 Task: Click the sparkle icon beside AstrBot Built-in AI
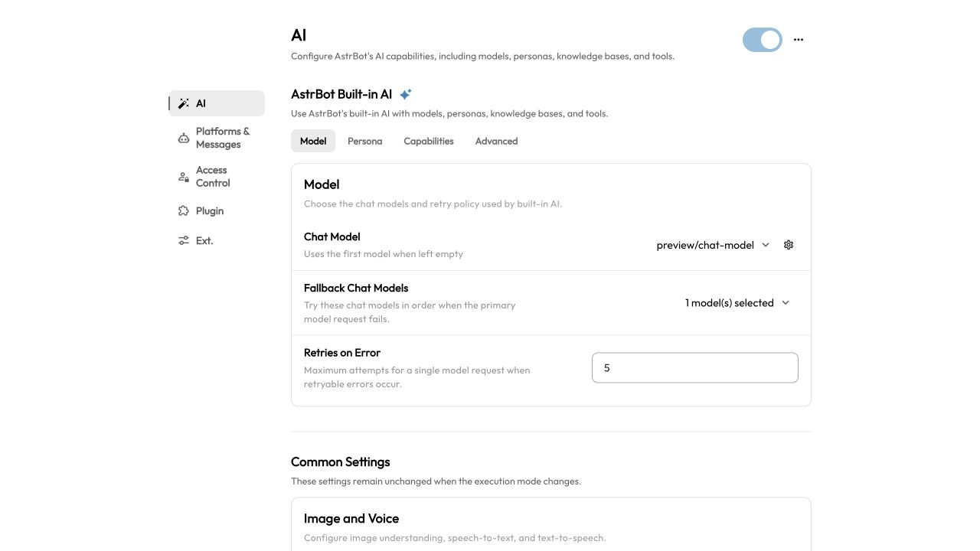pyautogui.click(x=406, y=94)
